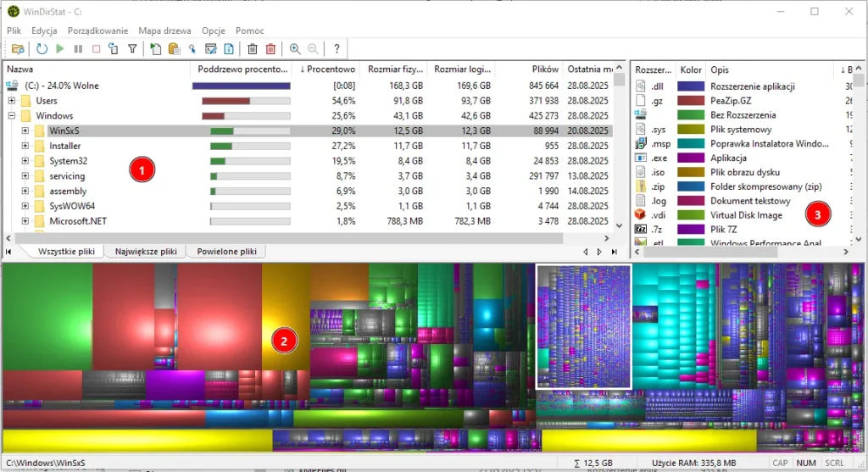The image size is (868, 472).
Task: Click the Stop scan square icon
Action: click(x=96, y=48)
